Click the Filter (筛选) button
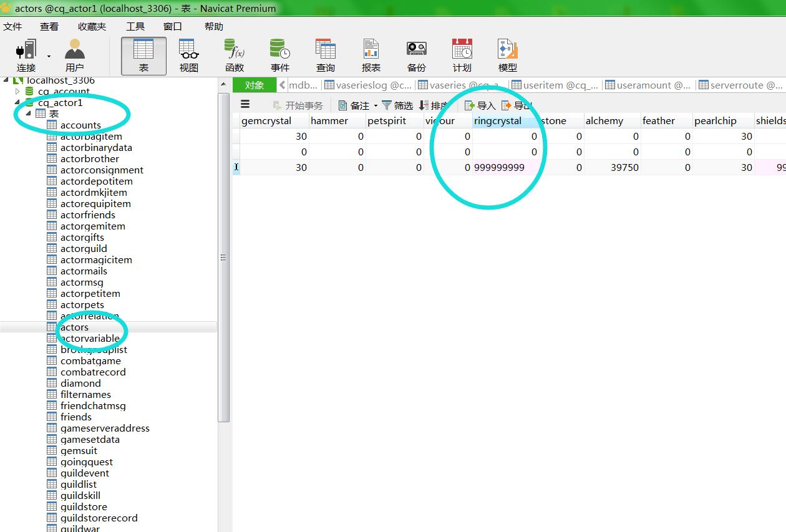Screen dimensions: 786x532 [397, 105]
